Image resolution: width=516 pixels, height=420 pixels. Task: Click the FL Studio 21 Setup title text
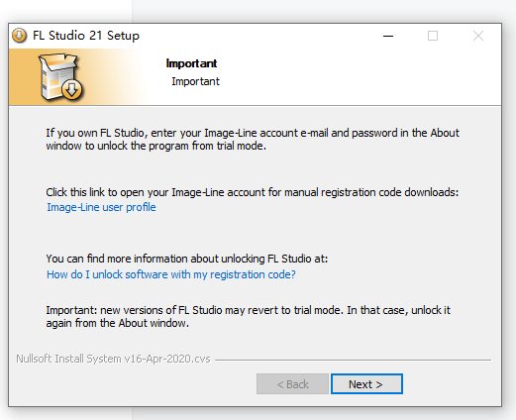pyautogui.click(x=86, y=36)
